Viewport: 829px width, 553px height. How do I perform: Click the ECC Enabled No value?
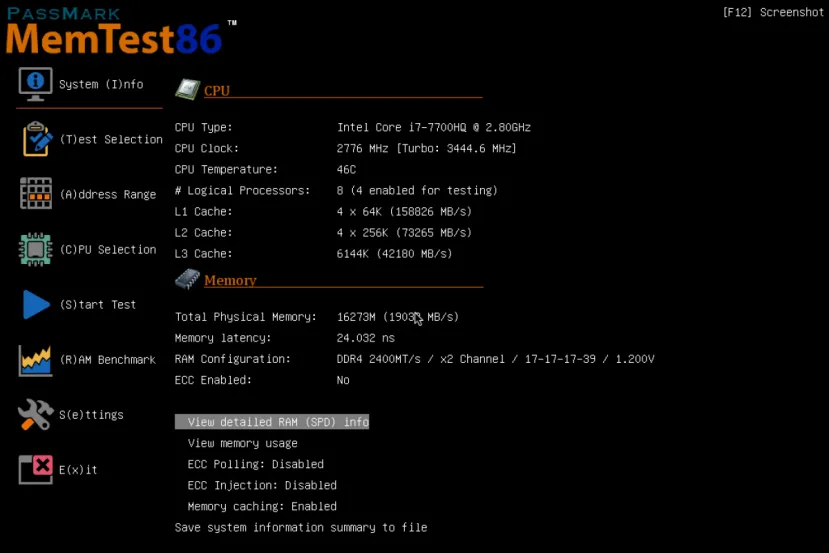(343, 380)
